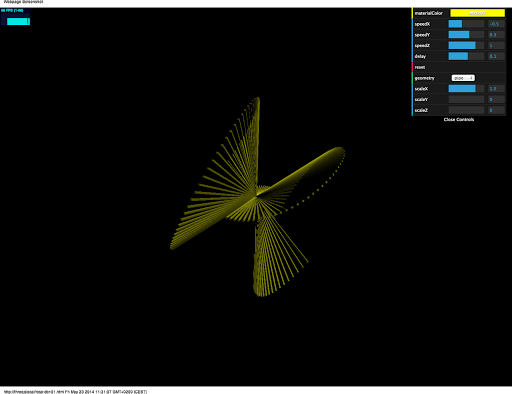Adjust the speedX slider bar
This screenshot has height=394, width=512.
466,24
